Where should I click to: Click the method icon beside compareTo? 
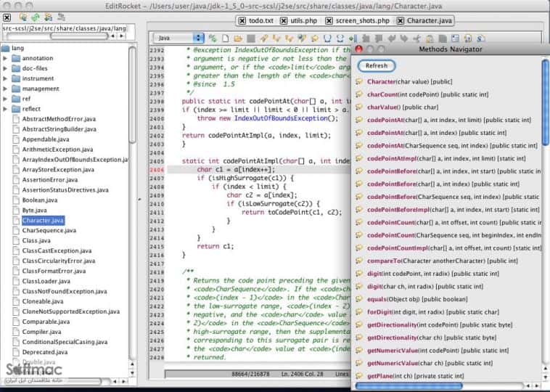359,261
